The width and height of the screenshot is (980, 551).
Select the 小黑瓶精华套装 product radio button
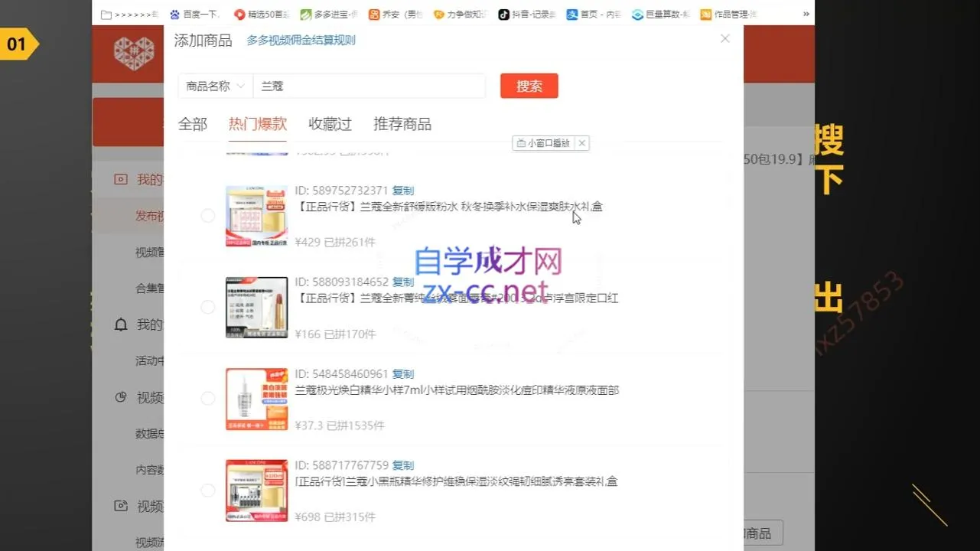207,491
